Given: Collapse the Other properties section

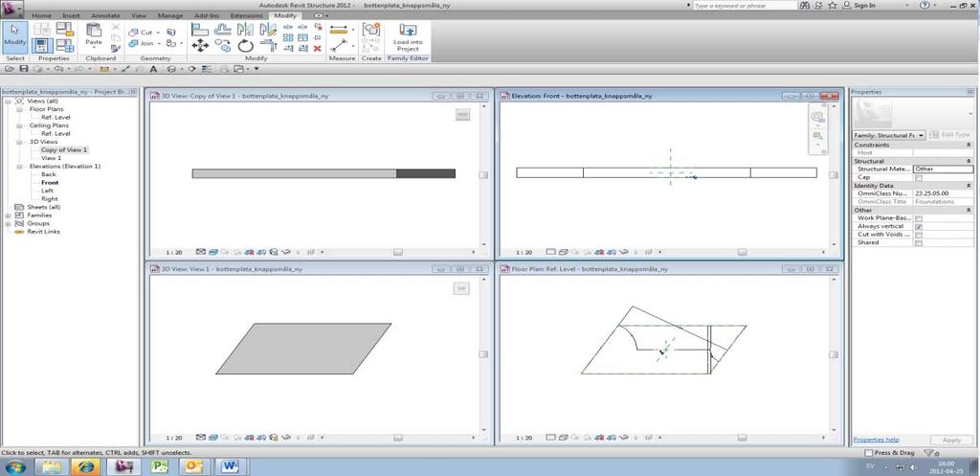Looking at the screenshot, I should 969,210.
